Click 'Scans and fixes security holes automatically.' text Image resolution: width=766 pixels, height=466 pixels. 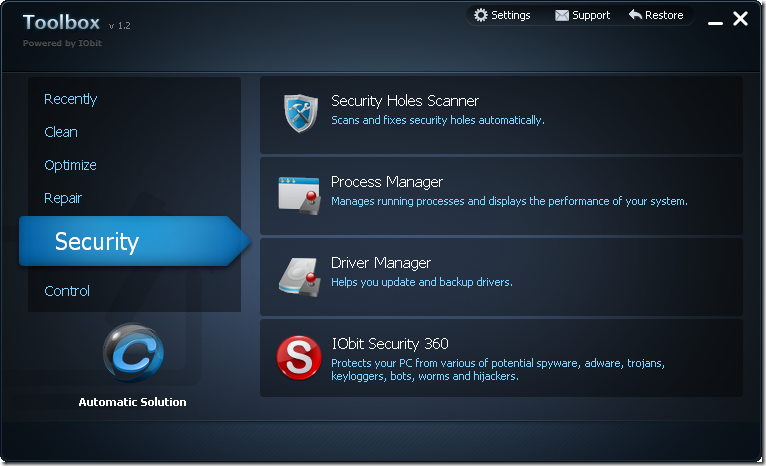[x=438, y=120]
